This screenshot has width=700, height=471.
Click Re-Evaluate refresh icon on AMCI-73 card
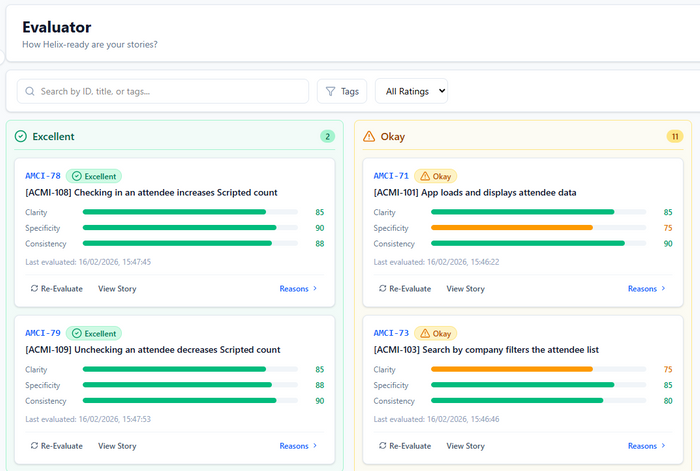coord(383,446)
